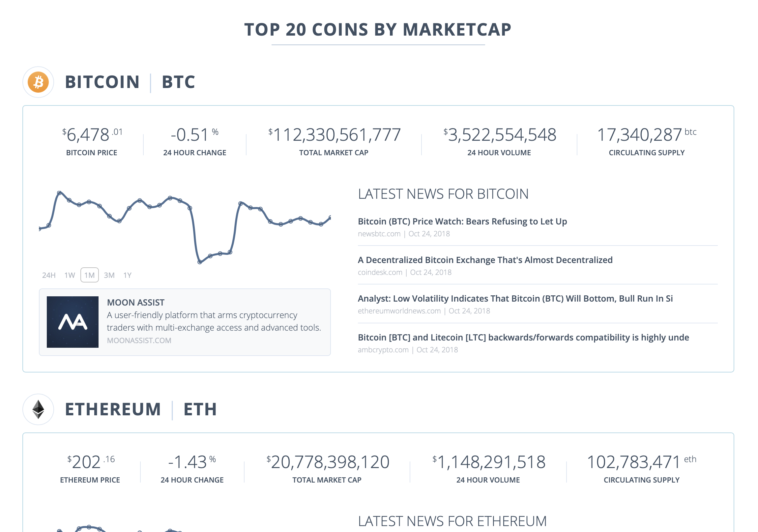Switch chart timeframe to 24H
758x532 pixels.
48,275
